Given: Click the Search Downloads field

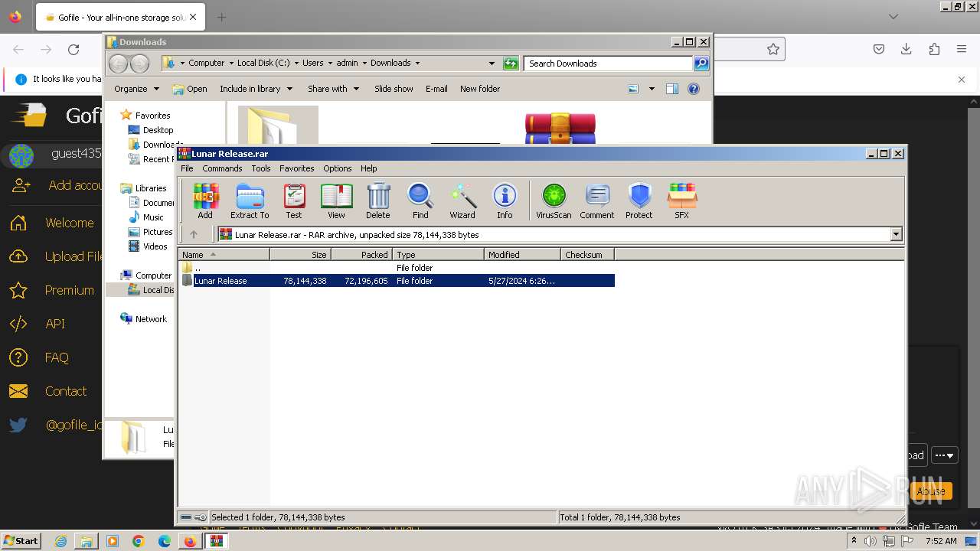Looking at the screenshot, I should click(x=609, y=64).
